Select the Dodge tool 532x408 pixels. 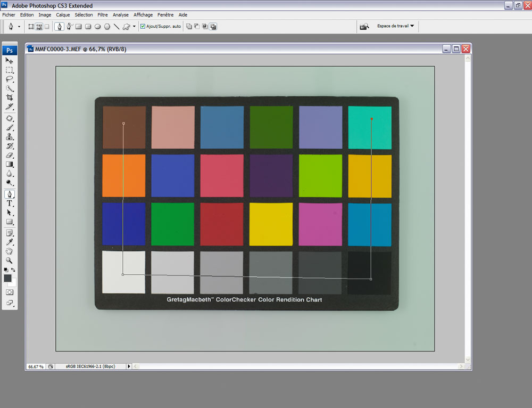click(9, 183)
